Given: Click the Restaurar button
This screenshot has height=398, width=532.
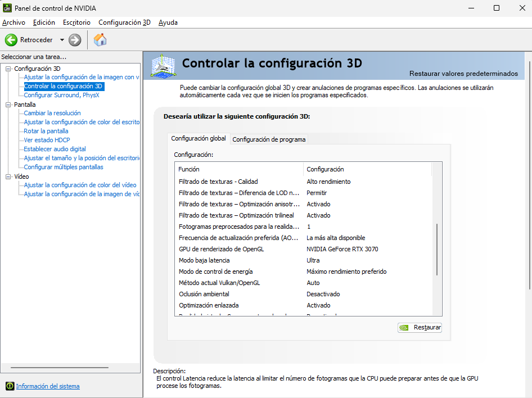Looking at the screenshot, I should 420,328.
